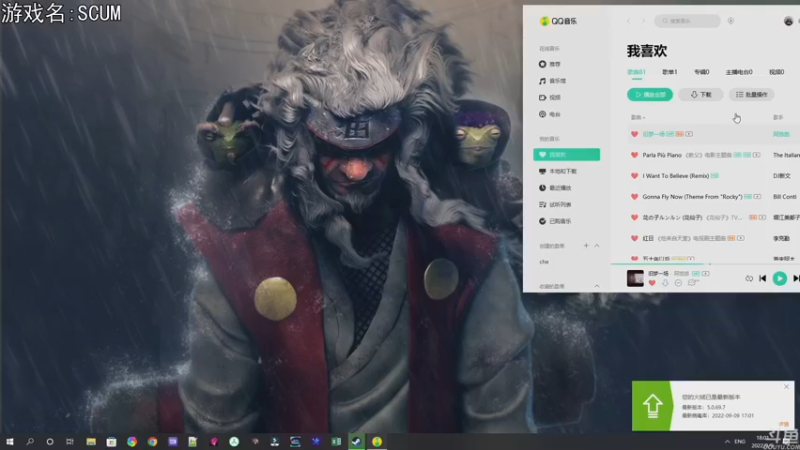Open File Explorer from taskbar
The height and width of the screenshot is (450, 800).
point(91,442)
